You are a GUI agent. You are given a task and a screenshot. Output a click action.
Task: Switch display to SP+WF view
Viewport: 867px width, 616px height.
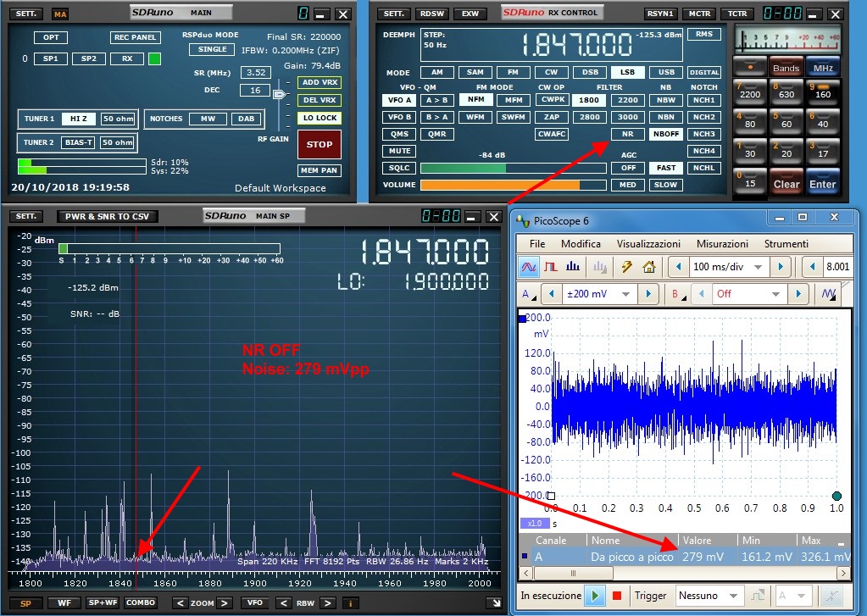point(103,603)
